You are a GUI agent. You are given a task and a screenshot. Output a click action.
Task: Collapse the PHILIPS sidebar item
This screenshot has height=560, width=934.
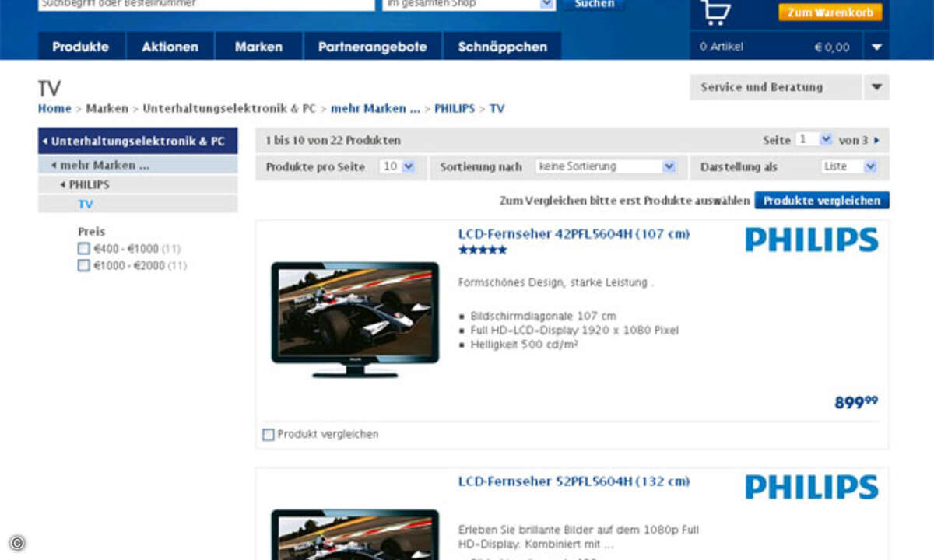(x=138, y=185)
